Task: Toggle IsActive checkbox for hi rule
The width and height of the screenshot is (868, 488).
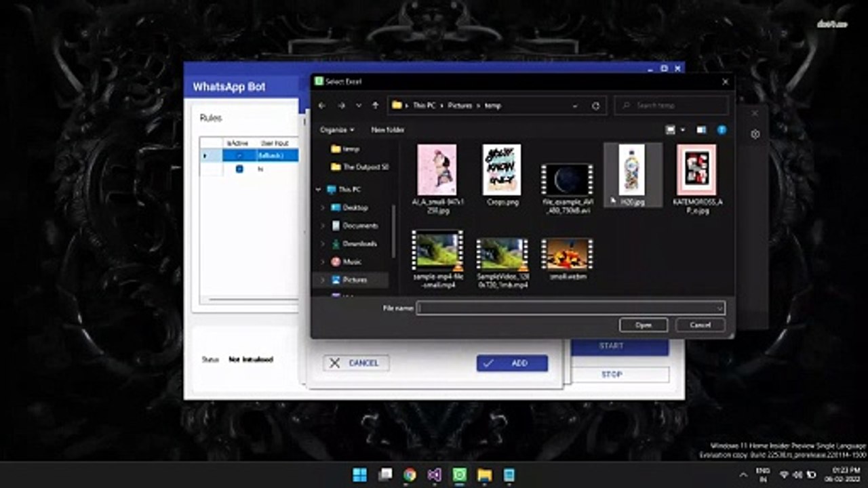Action: [239, 169]
